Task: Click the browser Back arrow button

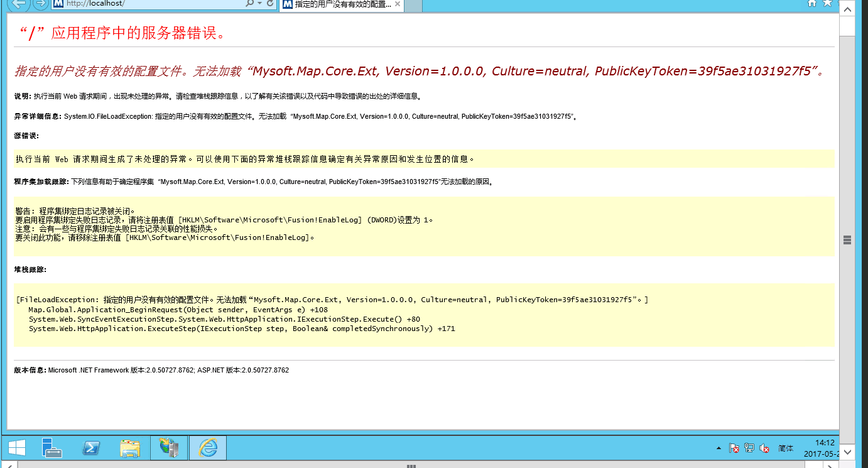Action: 18,4
